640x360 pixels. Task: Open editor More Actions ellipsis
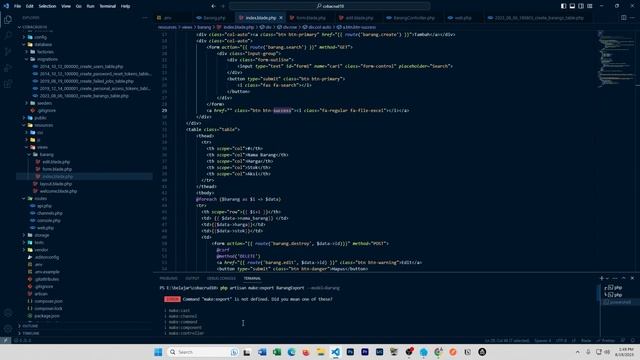click(633, 18)
